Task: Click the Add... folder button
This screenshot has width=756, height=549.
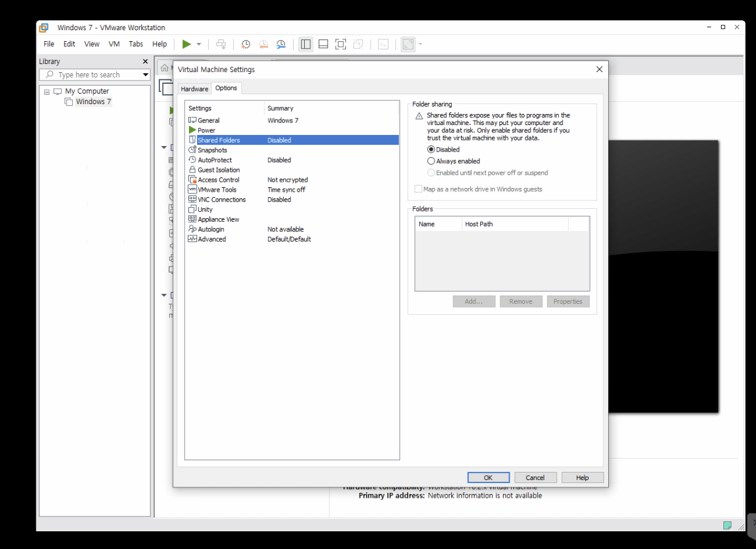Action: click(x=474, y=301)
